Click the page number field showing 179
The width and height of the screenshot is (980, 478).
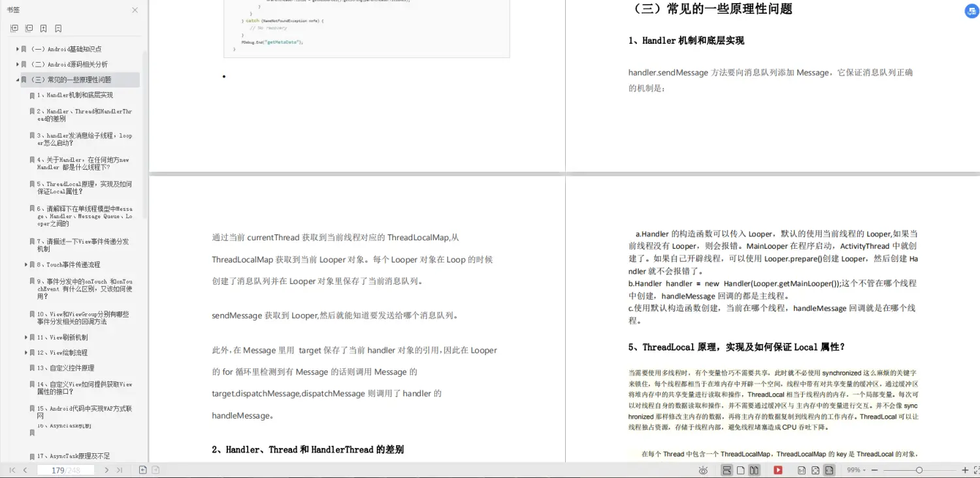(65, 470)
